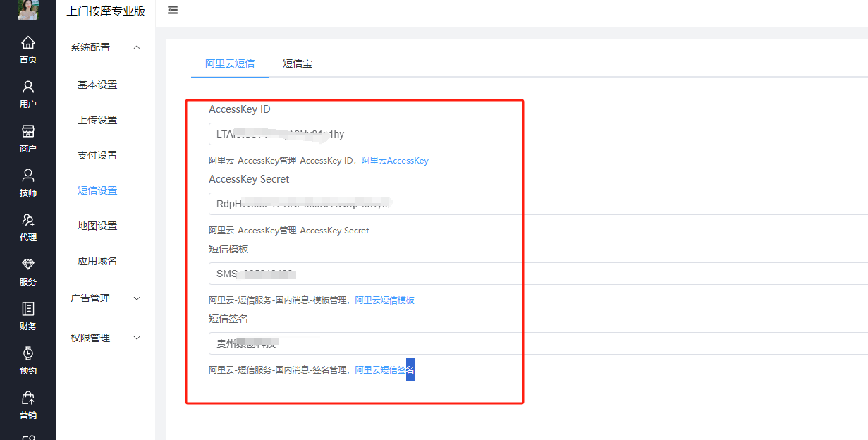Image resolution: width=868 pixels, height=440 pixels.
Task: Expand the 权限管理 menu group
Action: (106, 338)
